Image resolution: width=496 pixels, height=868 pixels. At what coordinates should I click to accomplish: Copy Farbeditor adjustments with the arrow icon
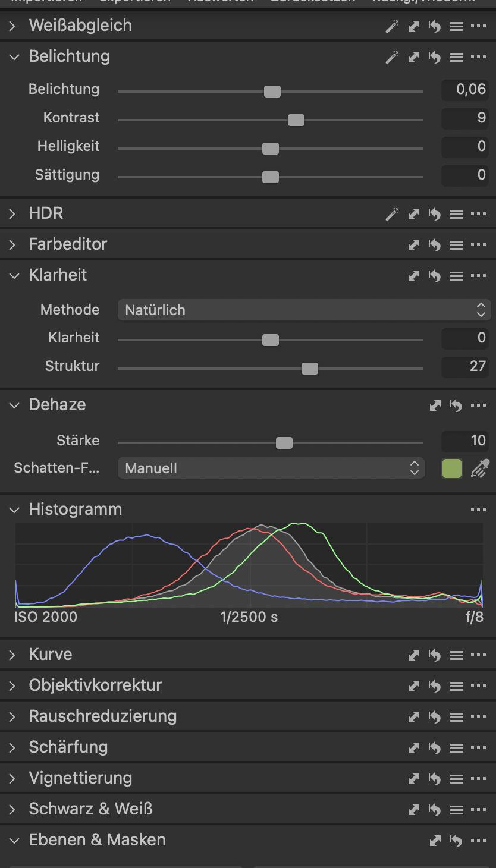(414, 245)
